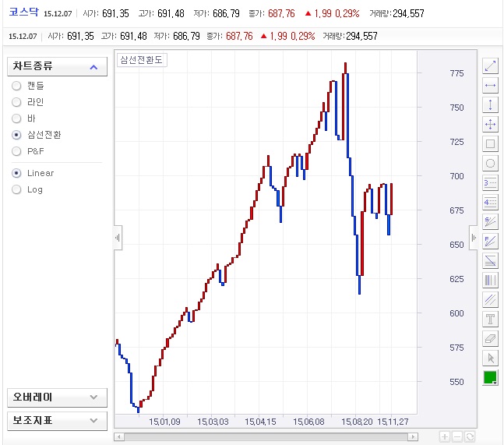Expand the 오버레이 section
This screenshot has width=504, height=445.
pos(93,397)
